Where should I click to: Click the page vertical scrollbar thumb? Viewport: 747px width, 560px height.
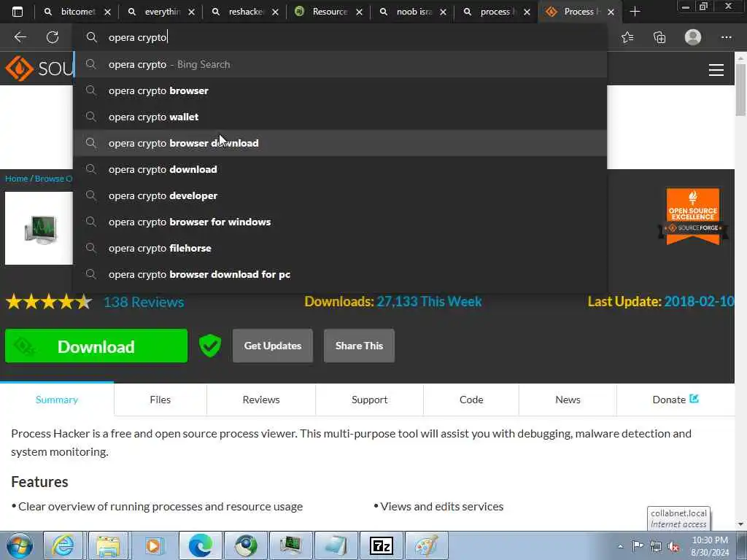pyautogui.click(x=740, y=90)
